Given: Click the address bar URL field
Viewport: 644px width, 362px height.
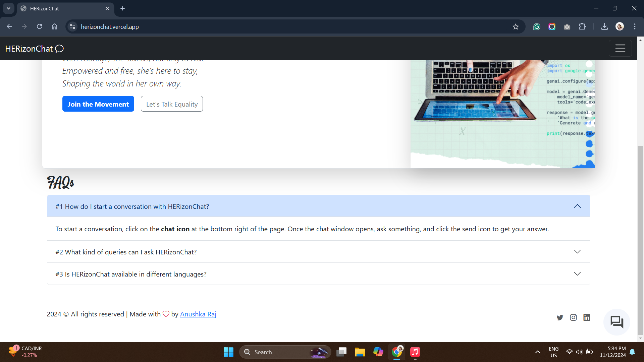Looking at the screenshot, I should (x=268, y=27).
